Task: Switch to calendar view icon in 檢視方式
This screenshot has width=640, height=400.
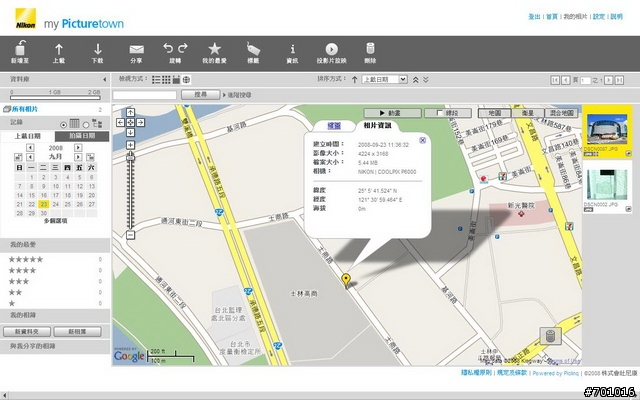Action: [x=176, y=80]
